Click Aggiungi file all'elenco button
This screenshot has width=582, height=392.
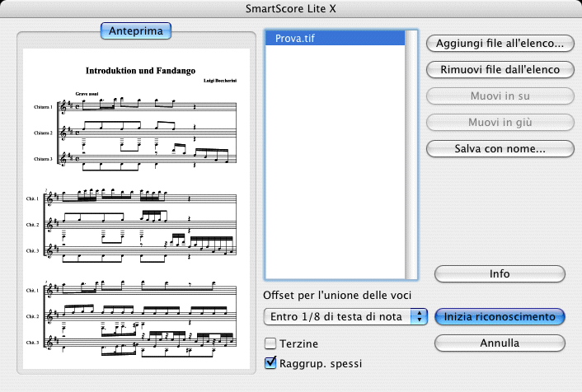click(x=498, y=42)
